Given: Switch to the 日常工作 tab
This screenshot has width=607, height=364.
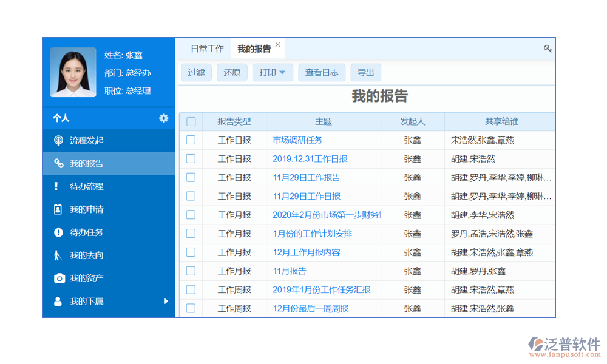Looking at the screenshot, I should 207,49.
